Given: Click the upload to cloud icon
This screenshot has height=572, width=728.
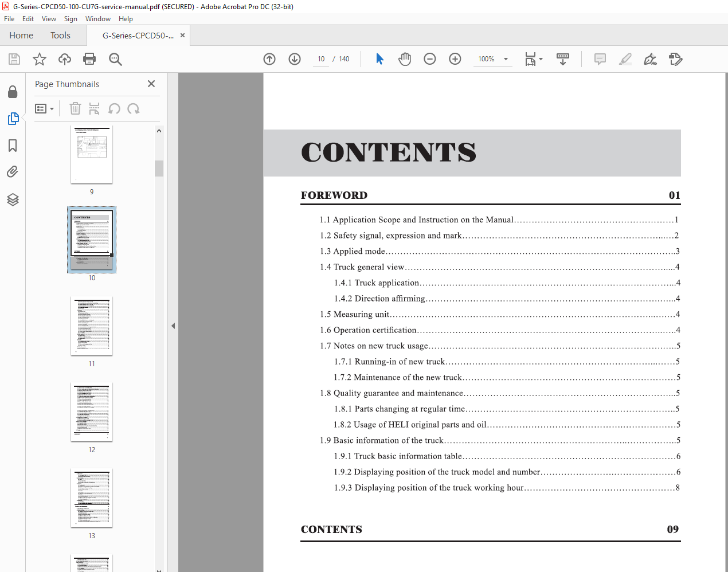Looking at the screenshot, I should click(65, 59).
